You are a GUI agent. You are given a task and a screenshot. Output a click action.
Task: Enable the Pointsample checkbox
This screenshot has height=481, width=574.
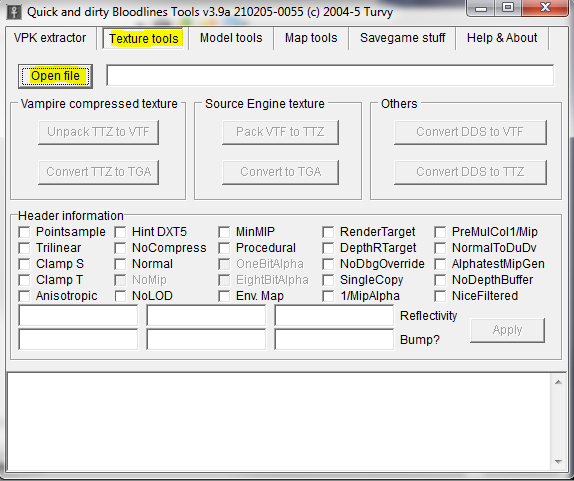point(24,232)
